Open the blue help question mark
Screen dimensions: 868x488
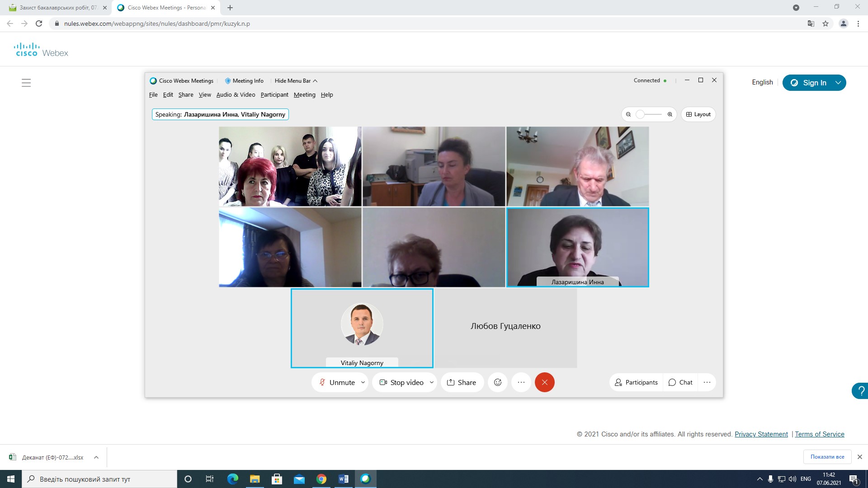pyautogui.click(x=860, y=391)
